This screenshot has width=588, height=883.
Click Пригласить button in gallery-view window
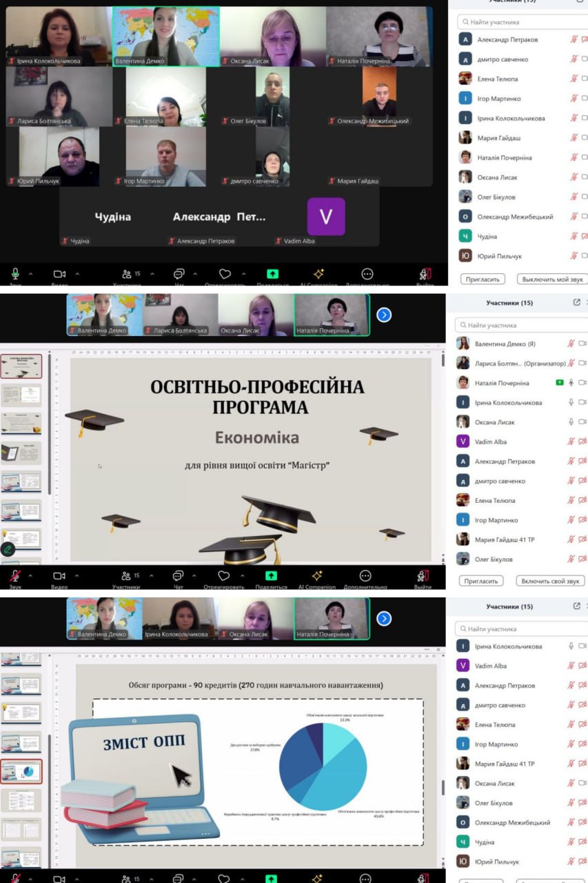pyautogui.click(x=483, y=279)
